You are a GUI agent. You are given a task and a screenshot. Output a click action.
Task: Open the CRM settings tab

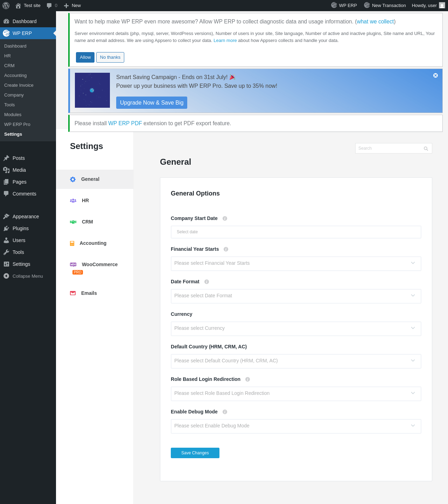[x=94, y=222]
